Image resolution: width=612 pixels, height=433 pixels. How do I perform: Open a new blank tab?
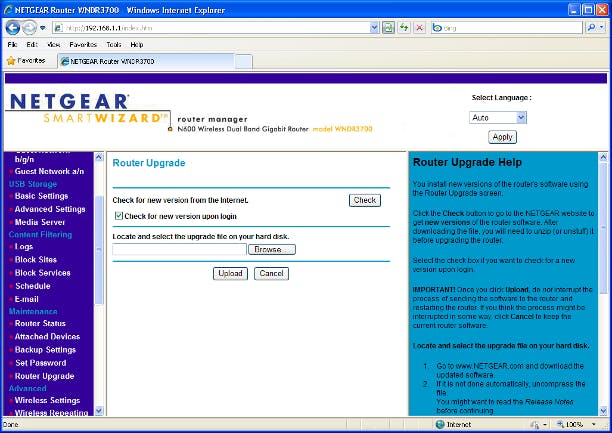coord(244,62)
